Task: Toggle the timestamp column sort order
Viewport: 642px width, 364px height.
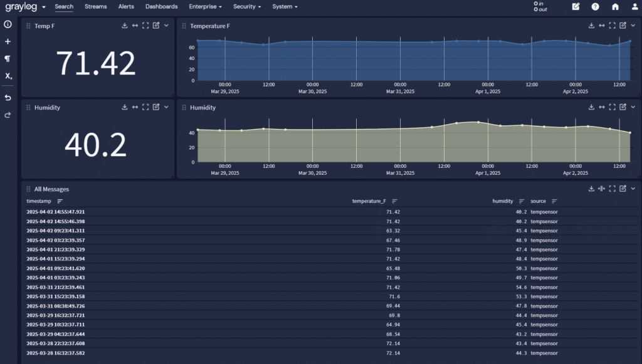Action: [x=58, y=201]
